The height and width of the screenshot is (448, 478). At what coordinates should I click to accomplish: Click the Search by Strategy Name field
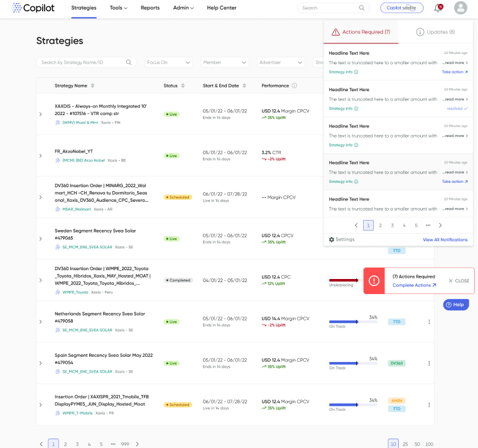[x=82, y=63]
